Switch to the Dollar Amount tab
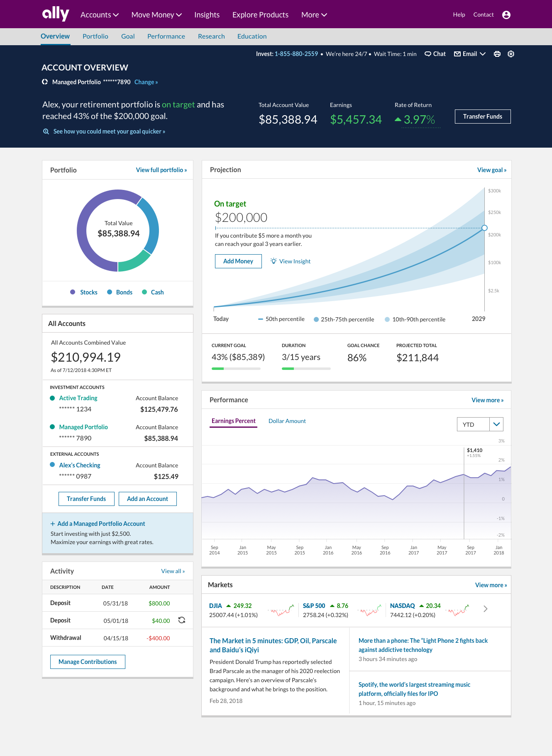The height and width of the screenshot is (756, 552). (x=287, y=421)
